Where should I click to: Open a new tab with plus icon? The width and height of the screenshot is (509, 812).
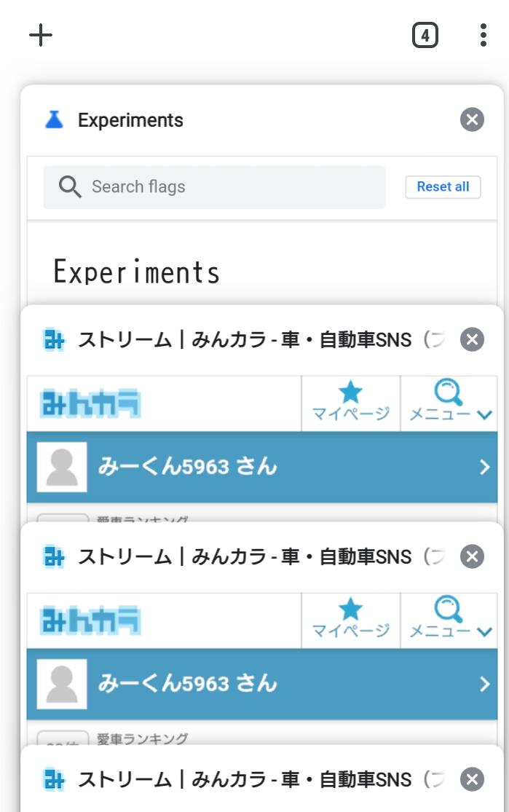point(40,35)
